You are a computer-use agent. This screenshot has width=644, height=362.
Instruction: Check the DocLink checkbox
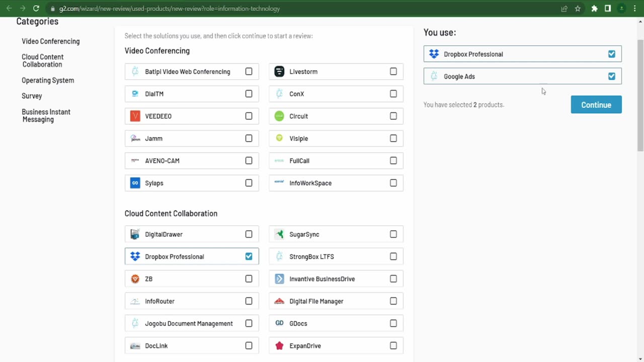pos(249,346)
